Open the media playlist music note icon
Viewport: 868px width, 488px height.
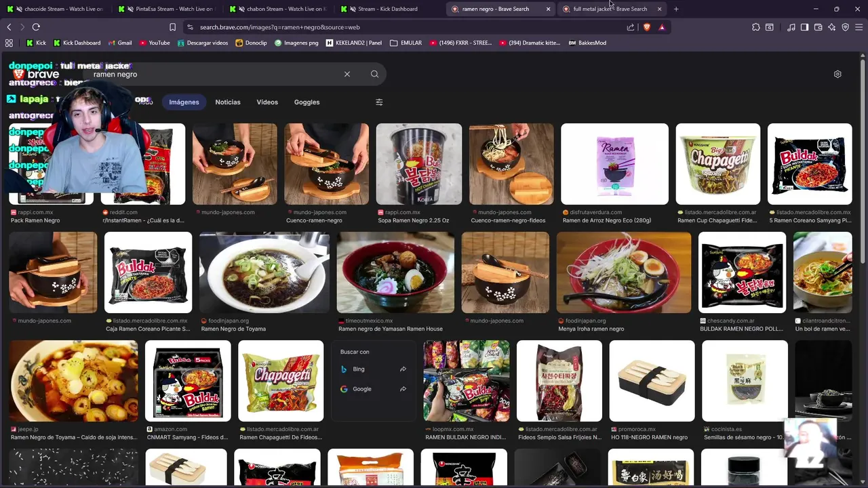click(x=791, y=27)
